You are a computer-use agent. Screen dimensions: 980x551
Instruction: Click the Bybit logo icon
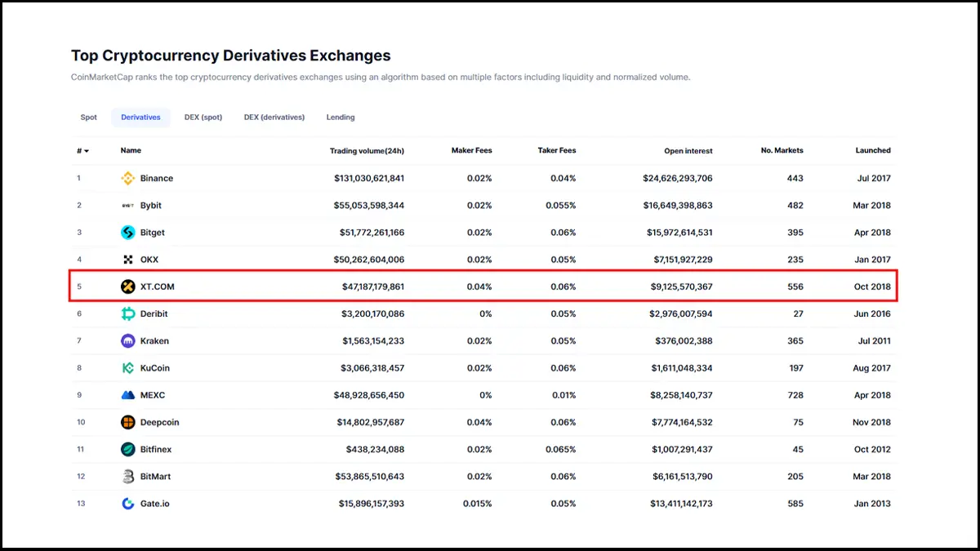pos(127,206)
